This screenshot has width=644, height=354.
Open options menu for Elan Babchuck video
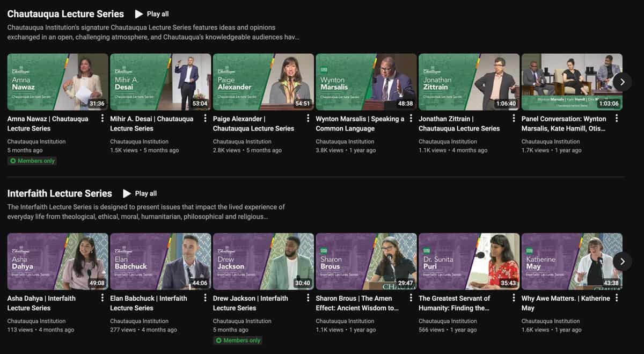coord(206,298)
